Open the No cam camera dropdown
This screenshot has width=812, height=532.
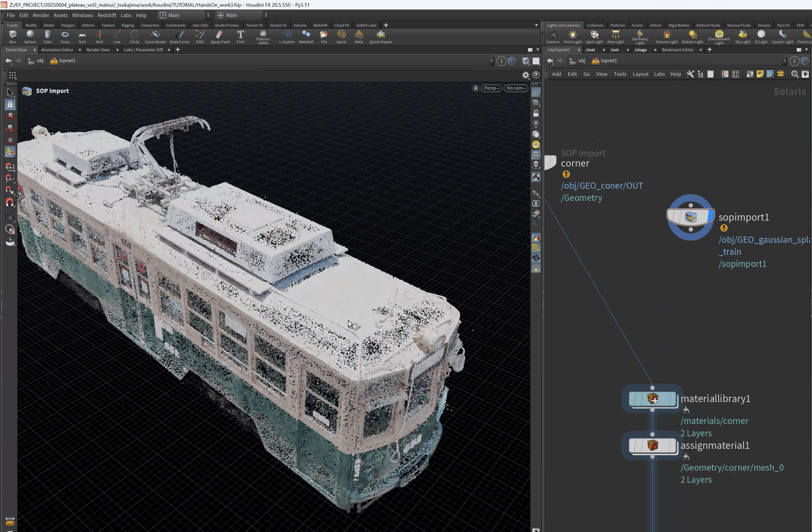click(x=516, y=88)
